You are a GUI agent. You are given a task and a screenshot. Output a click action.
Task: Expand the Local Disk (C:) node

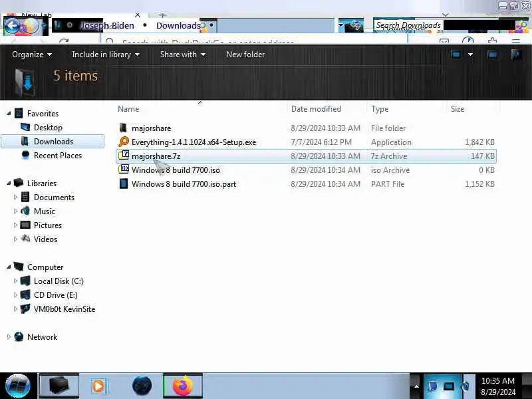pos(15,281)
